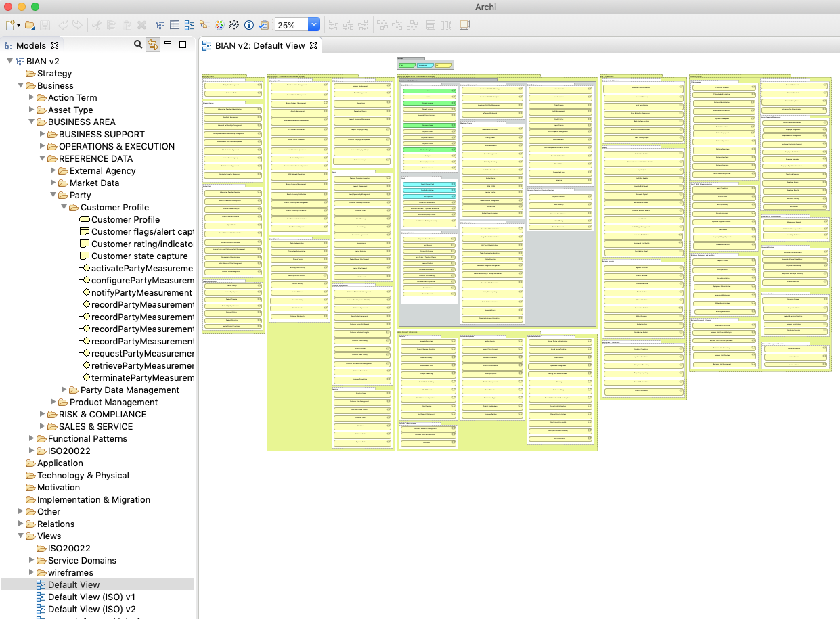
Task: Click the Copy toolbar icon
Action: coord(112,25)
